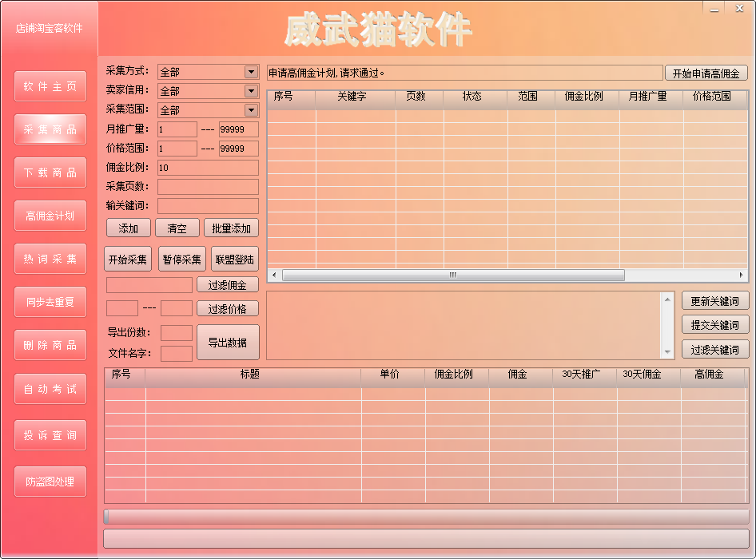The height and width of the screenshot is (559, 756).
Task: Open 投诉查询 section
Action: coord(50,435)
